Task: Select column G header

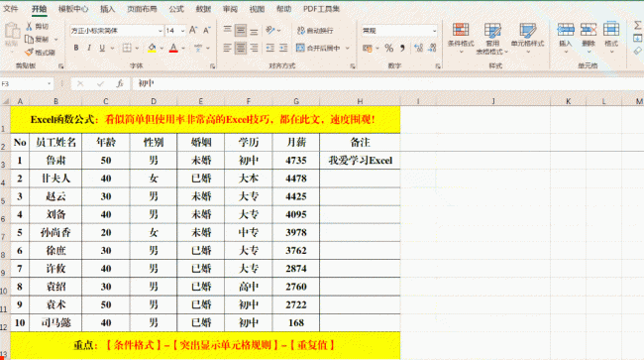Action: 296,101
